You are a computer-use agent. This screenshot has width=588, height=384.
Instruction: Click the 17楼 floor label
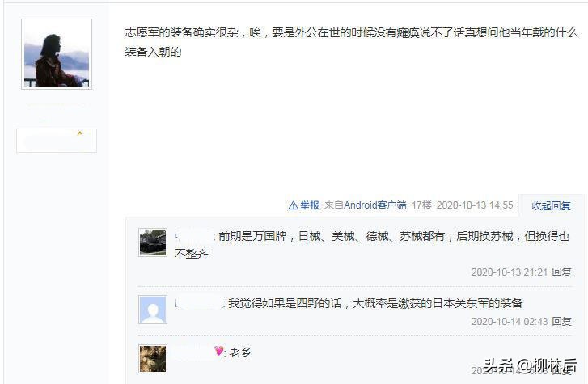point(421,205)
